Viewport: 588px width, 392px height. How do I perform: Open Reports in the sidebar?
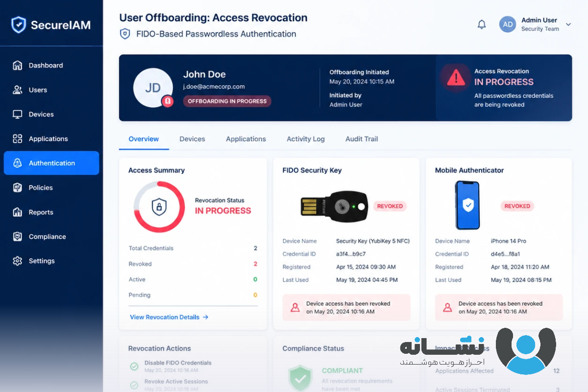tap(51, 212)
